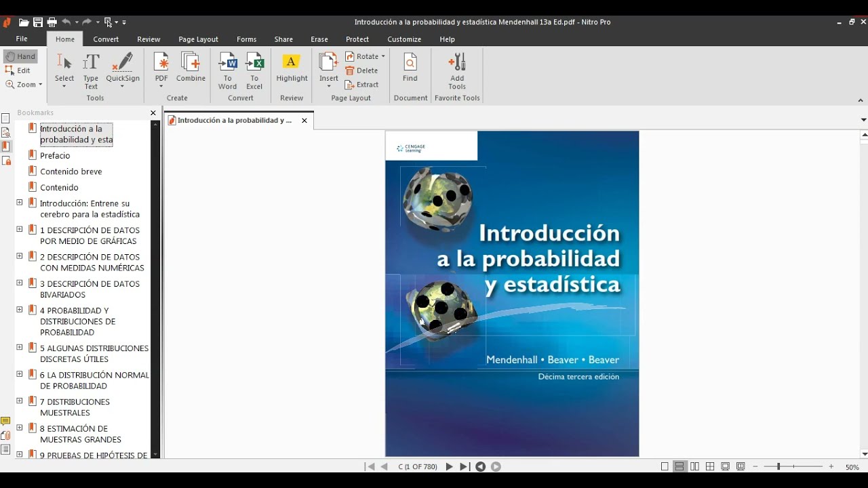Switch to single page view

665,466
